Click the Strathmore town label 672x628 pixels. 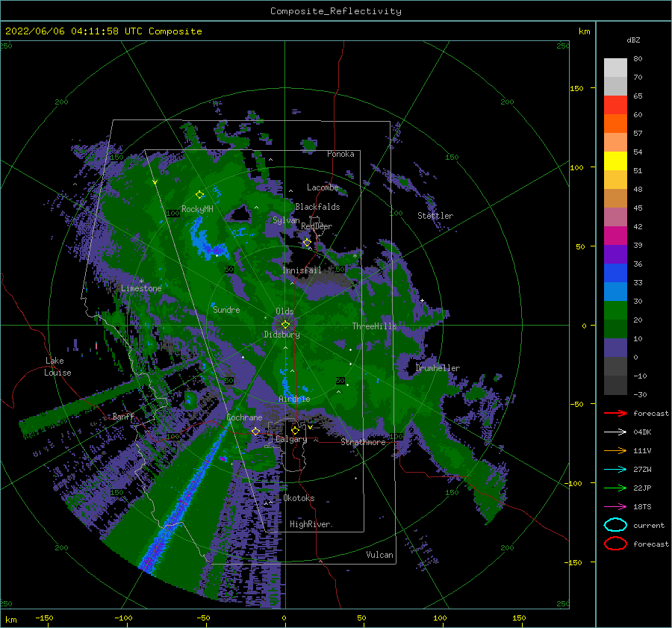363,442
